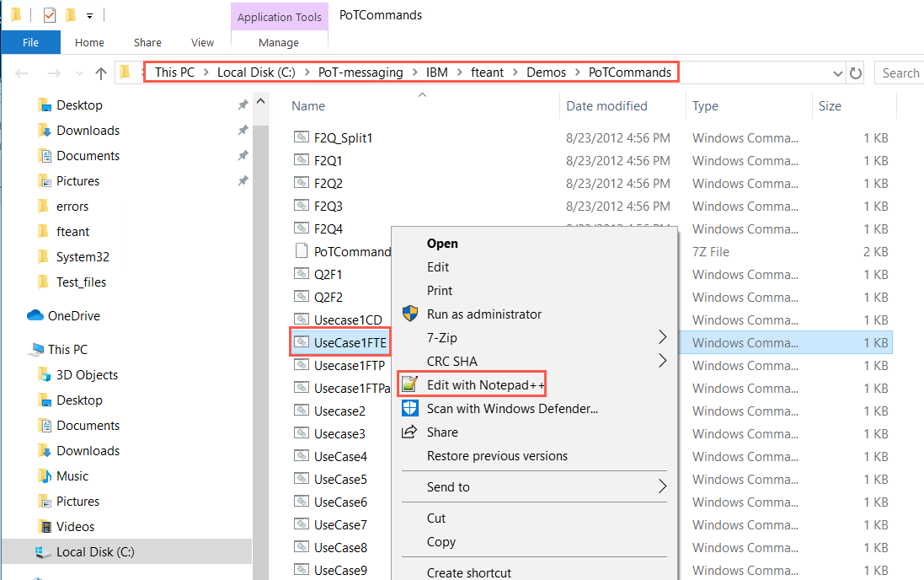Select Local Disk (C:) in navigation pane

click(x=95, y=552)
